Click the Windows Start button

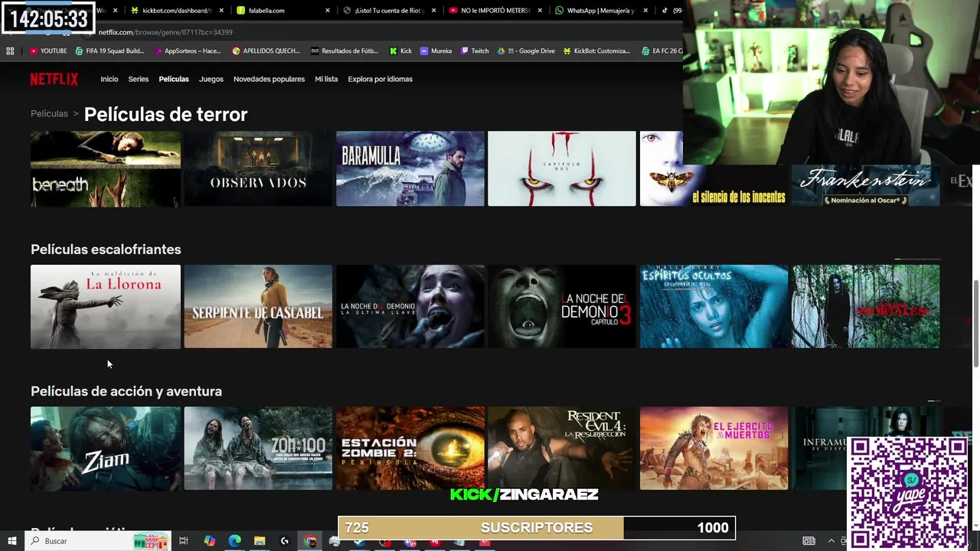11,541
